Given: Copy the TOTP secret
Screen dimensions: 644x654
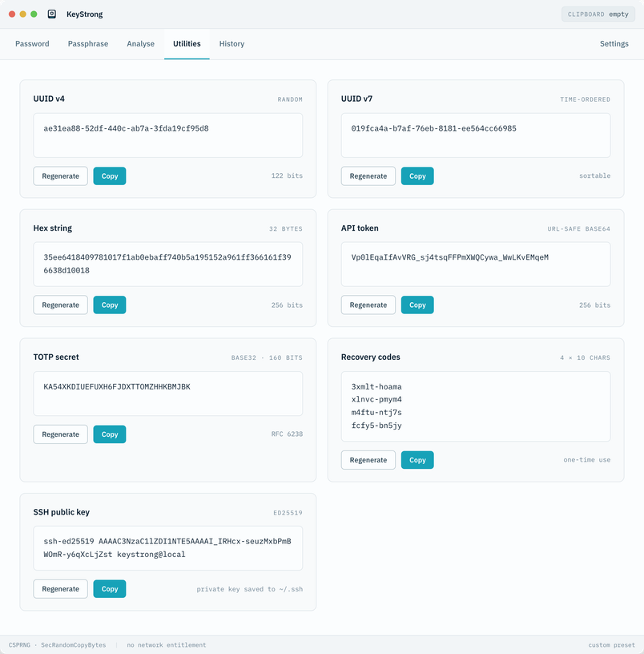Looking at the screenshot, I should tap(110, 434).
